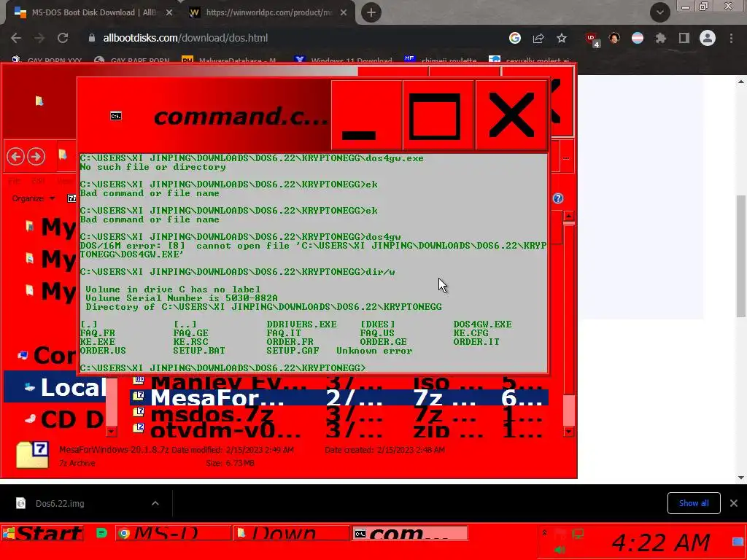Click the Explorer window Back button

coord(16,157)
